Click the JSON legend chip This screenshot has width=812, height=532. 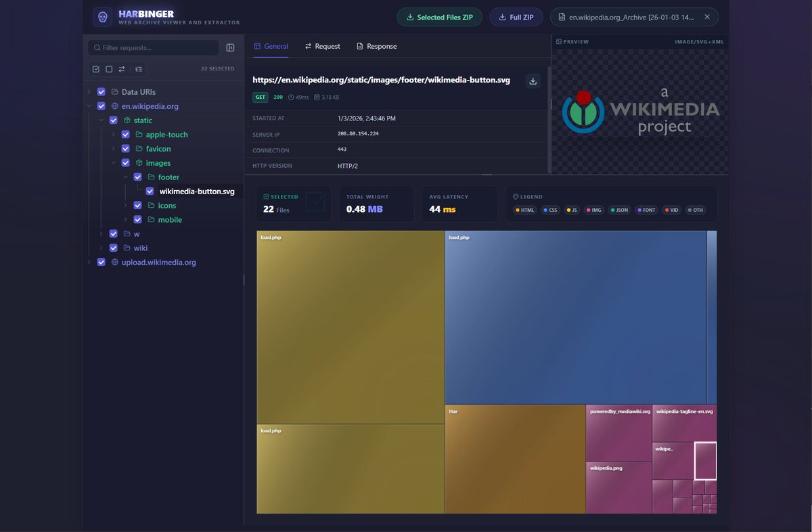tap(620, 210)
